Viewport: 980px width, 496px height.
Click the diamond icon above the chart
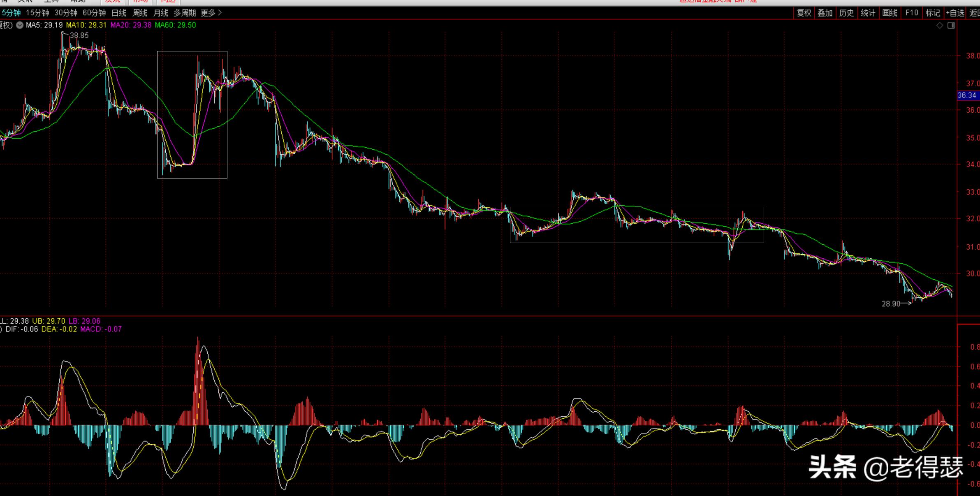pyautogui.click(x=940, y=25)
